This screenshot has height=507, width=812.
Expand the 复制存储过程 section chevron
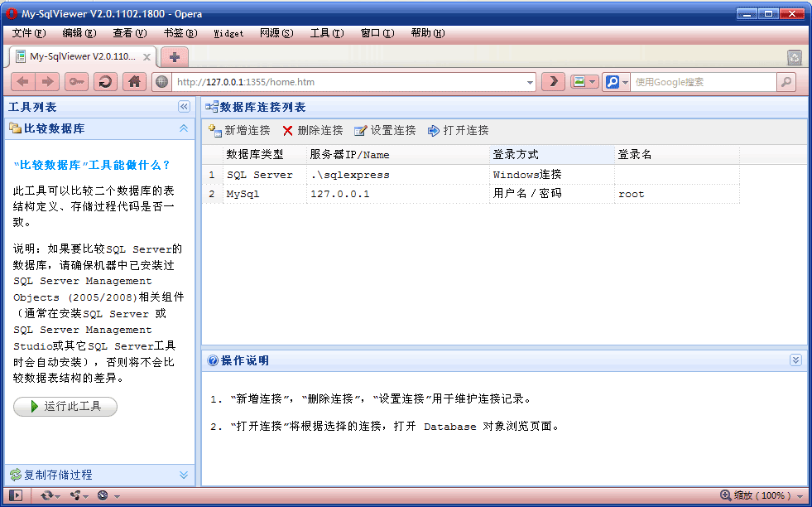tap(183, 475)
